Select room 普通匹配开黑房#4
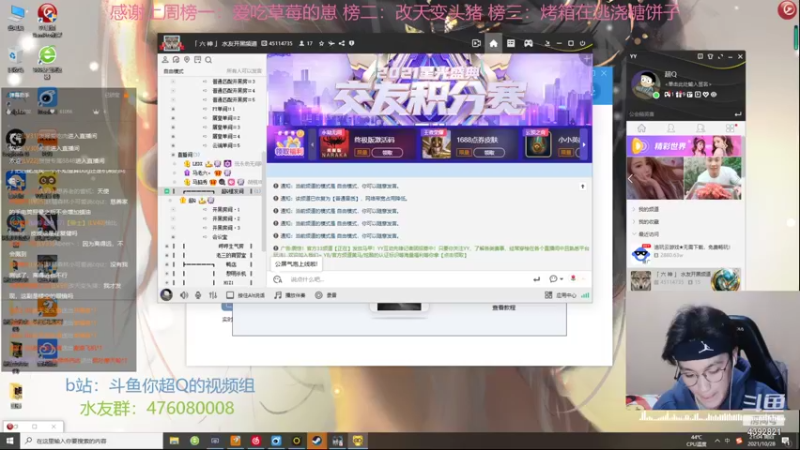 point(234,90)
